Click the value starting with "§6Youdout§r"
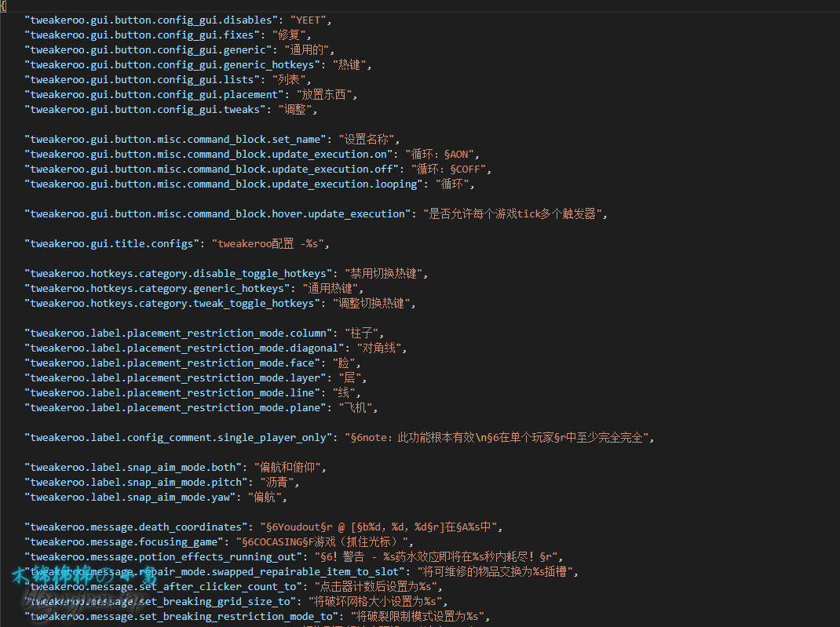 pos(378,527)
